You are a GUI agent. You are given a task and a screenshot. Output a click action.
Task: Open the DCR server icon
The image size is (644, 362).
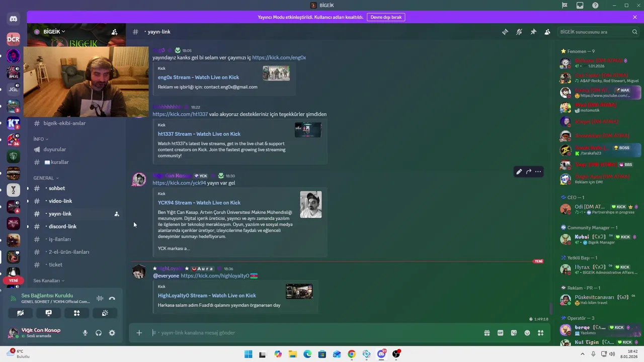coord(13,39)
